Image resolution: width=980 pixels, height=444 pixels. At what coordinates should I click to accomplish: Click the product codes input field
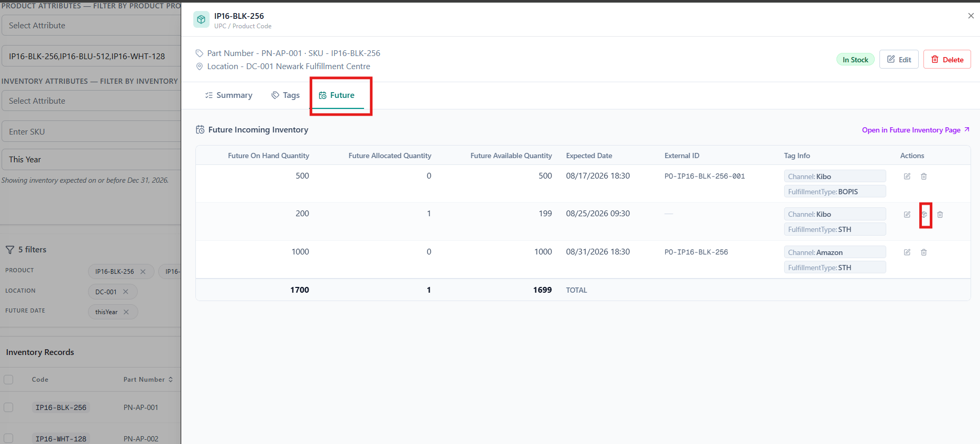91,56
